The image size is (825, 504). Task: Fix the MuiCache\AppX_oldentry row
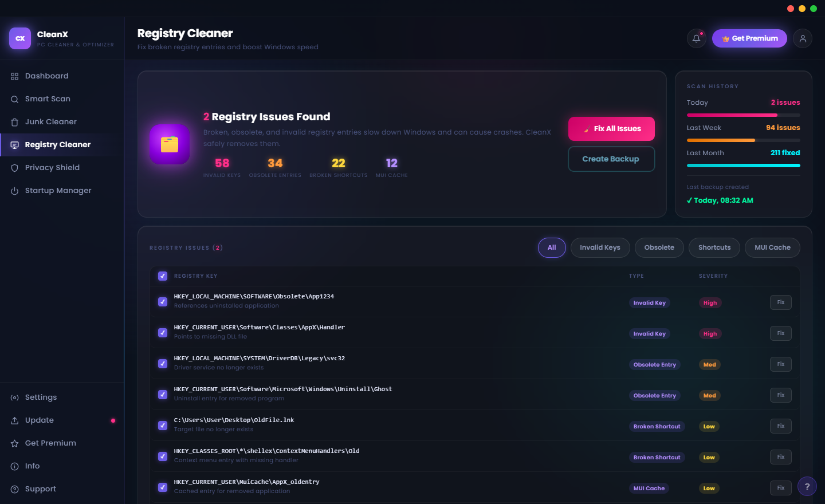[781, 488]
